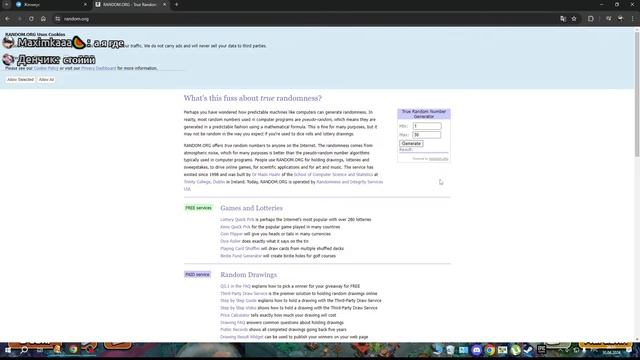640x360 pixels.
Task: Switch to the first browser tab
Action: coord(50,4)
